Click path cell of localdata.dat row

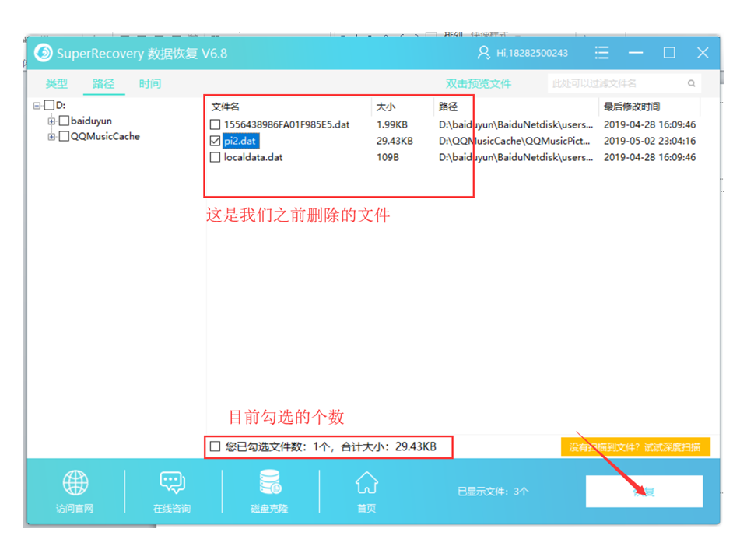point(516,157)
